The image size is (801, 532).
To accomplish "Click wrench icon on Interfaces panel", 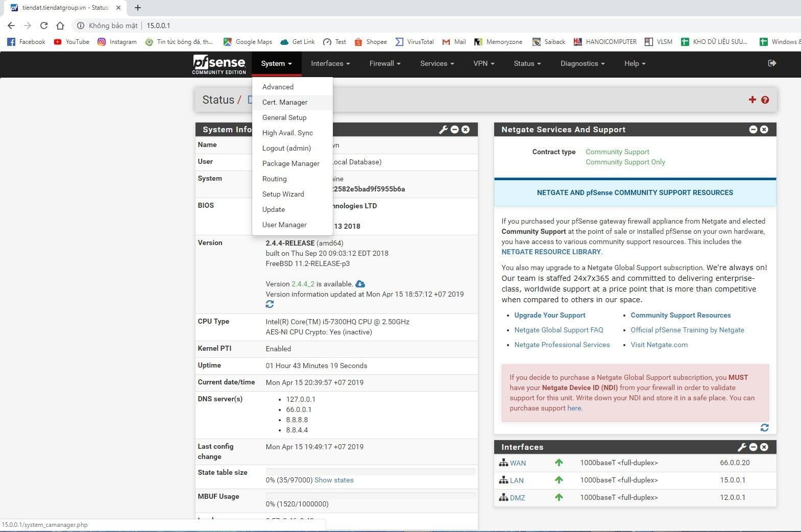I will tap(742, 447).
